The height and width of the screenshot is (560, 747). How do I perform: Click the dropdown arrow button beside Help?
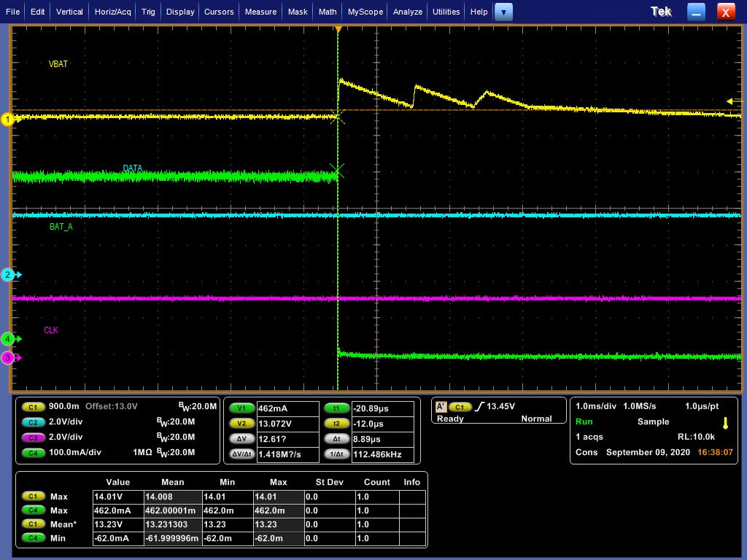pyautogui.click(x=503, y=12)
